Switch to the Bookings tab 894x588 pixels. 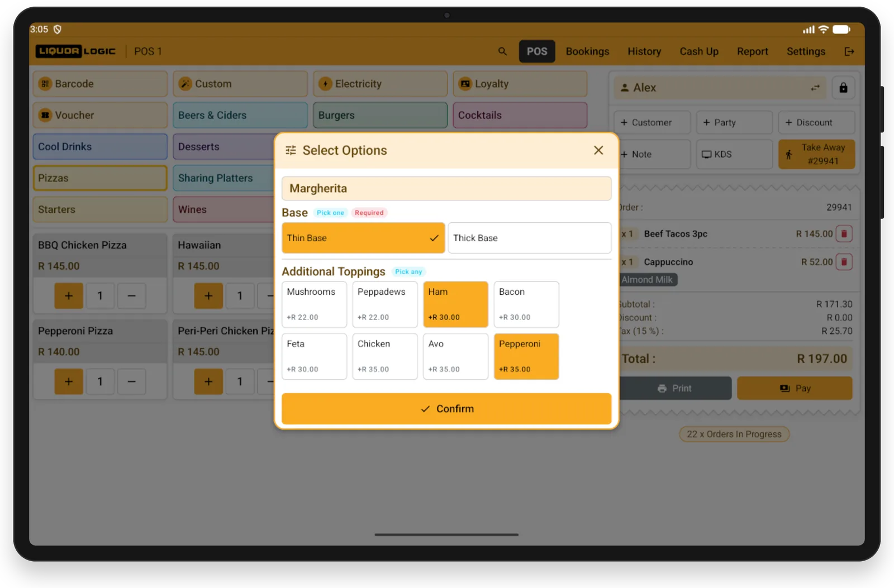tap(587, 51)
